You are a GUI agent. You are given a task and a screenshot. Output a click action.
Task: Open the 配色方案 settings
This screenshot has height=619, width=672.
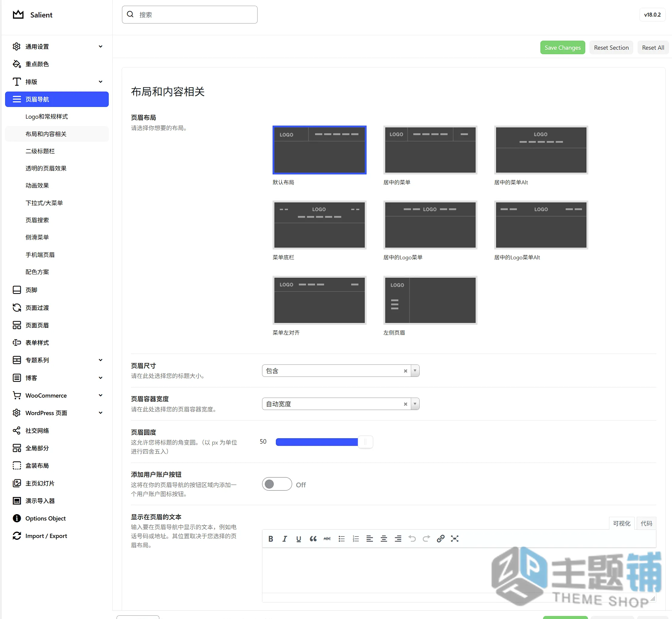pyautogui.click(x=37, y=272)
